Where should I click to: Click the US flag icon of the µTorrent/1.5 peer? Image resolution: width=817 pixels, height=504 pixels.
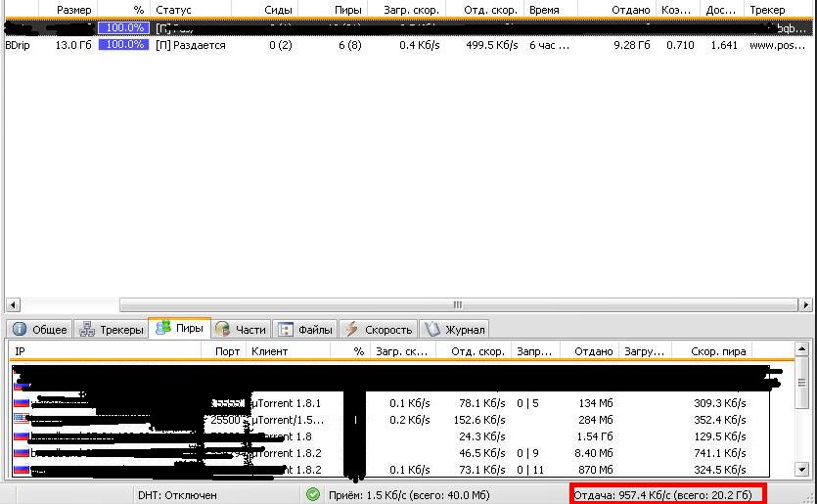(x=22, y=419)
